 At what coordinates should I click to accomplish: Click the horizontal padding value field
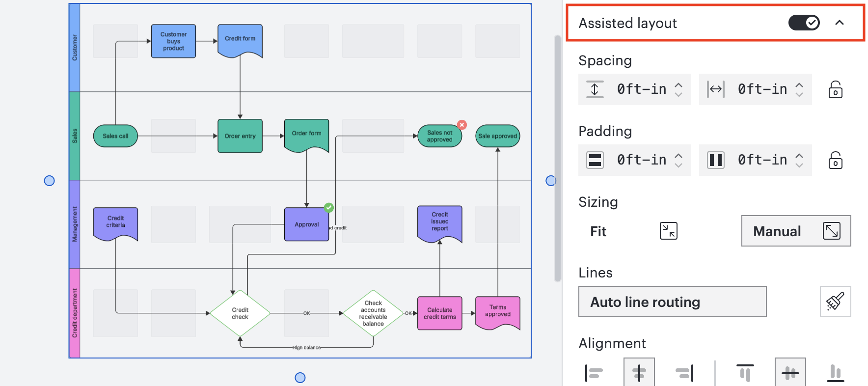(762, 160)
